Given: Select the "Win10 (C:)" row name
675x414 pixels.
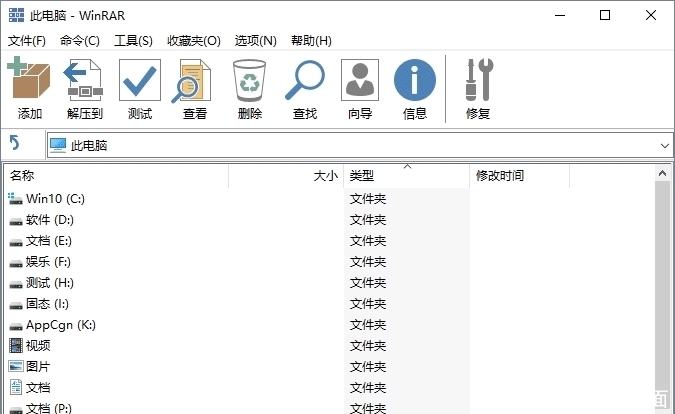Looking at the screenshot, I should (x=55, y=199).
